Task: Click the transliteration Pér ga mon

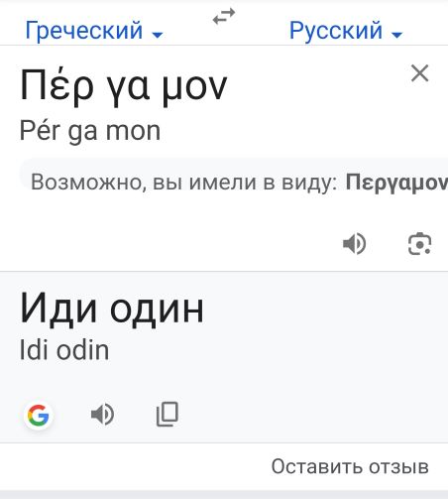Action: [x=90, y=131]
